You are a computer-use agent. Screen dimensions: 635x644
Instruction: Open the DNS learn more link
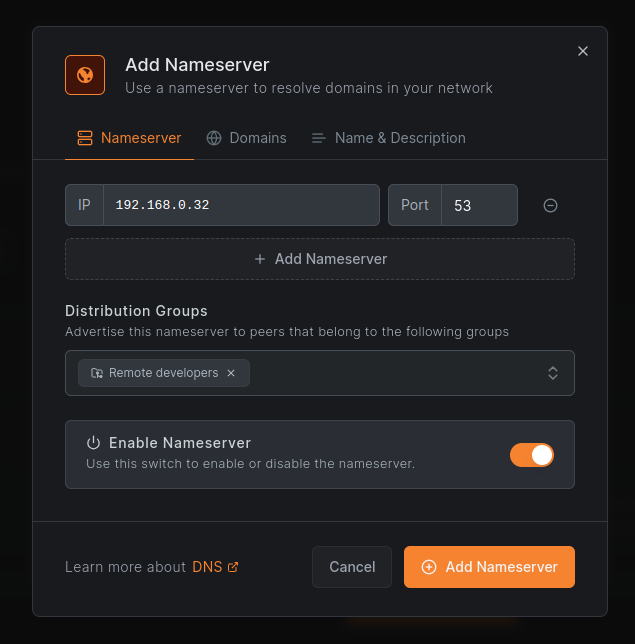[x=206, y=567]
